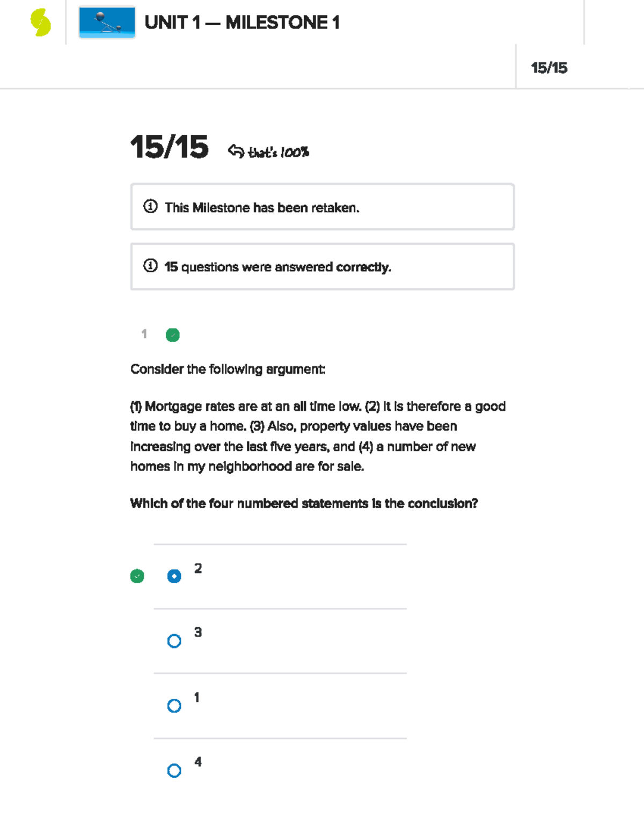Click info icon beside 15 questions answered correctly
Viewport: 644px width, 834px height.
point(150,266)
